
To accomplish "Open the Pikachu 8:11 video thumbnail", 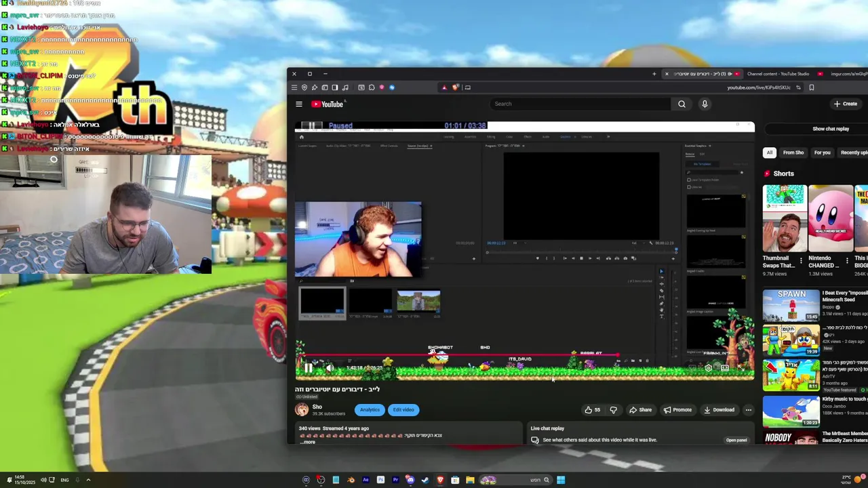I will click(x=791, y=375).
